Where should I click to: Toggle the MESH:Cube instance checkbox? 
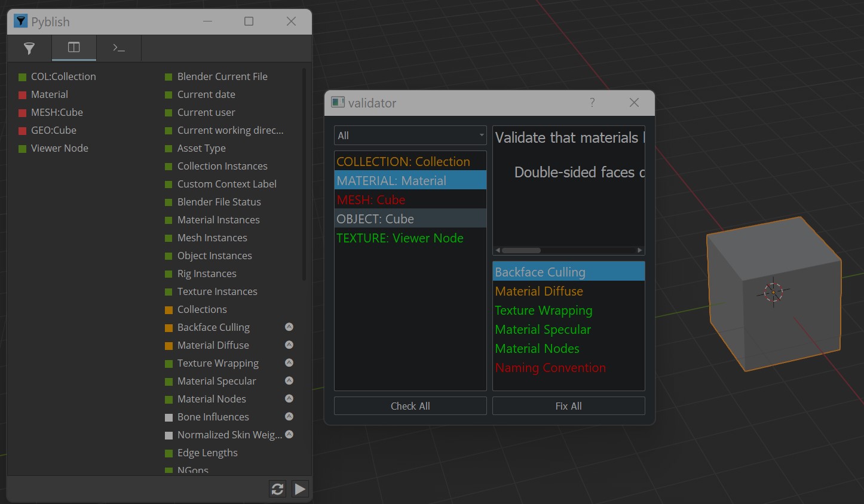23,113
